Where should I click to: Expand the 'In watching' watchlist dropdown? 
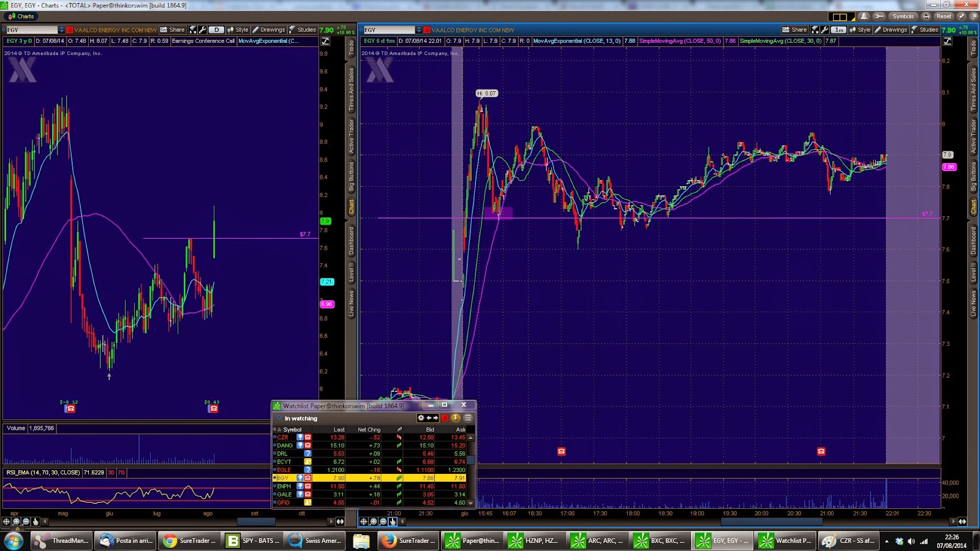(279, 418)
